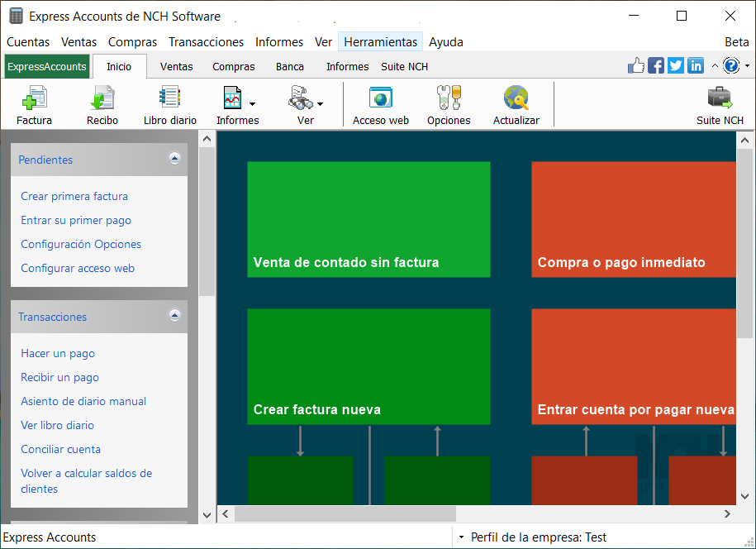756x549 pixels.
Task: Click Crear primera factura link
Action: coord(74,196)
